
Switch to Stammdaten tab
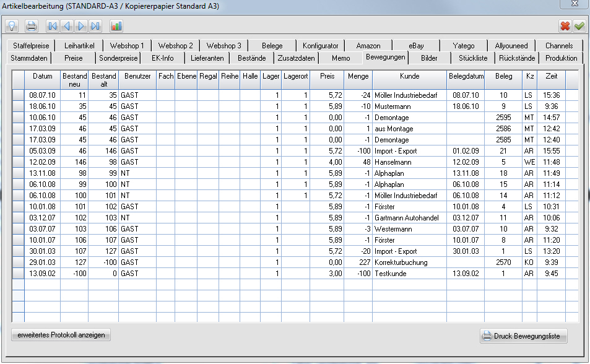(29, 58)
